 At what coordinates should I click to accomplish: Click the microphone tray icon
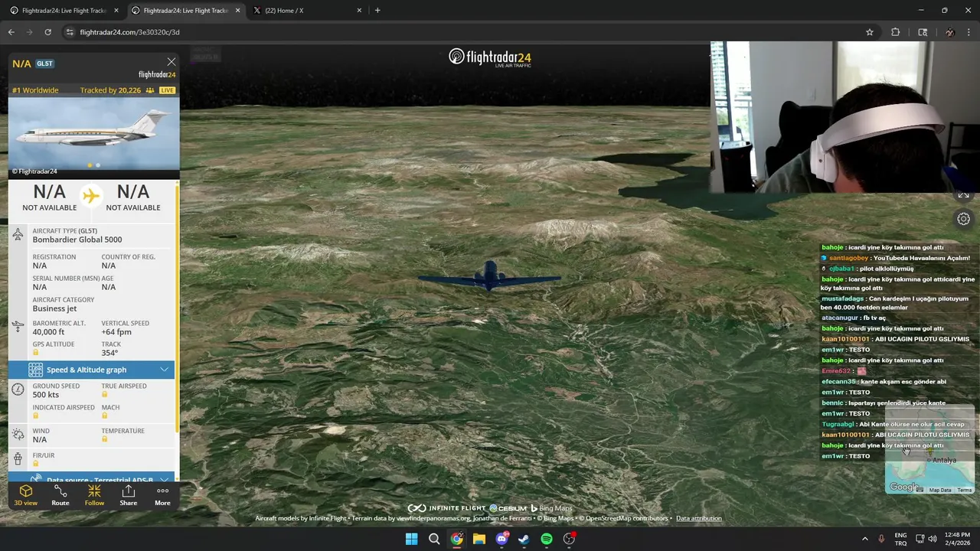pyautogui.click(x=881, y=539)
